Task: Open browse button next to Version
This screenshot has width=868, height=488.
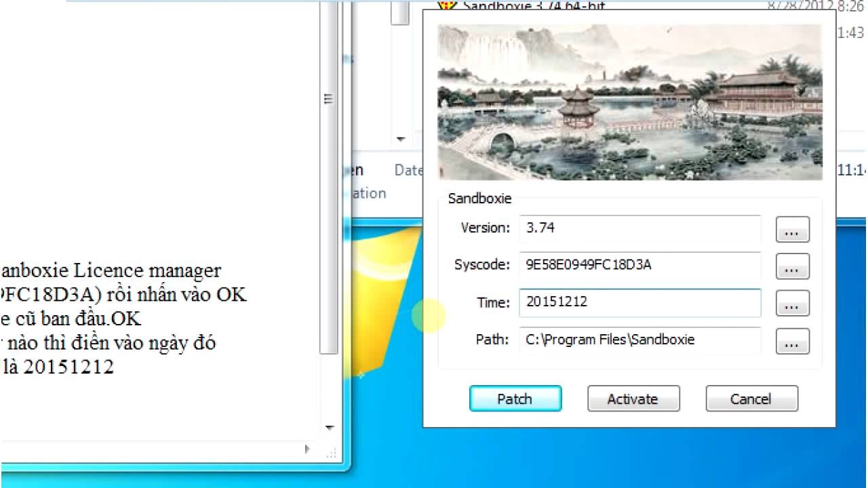Action: point(793,230)
